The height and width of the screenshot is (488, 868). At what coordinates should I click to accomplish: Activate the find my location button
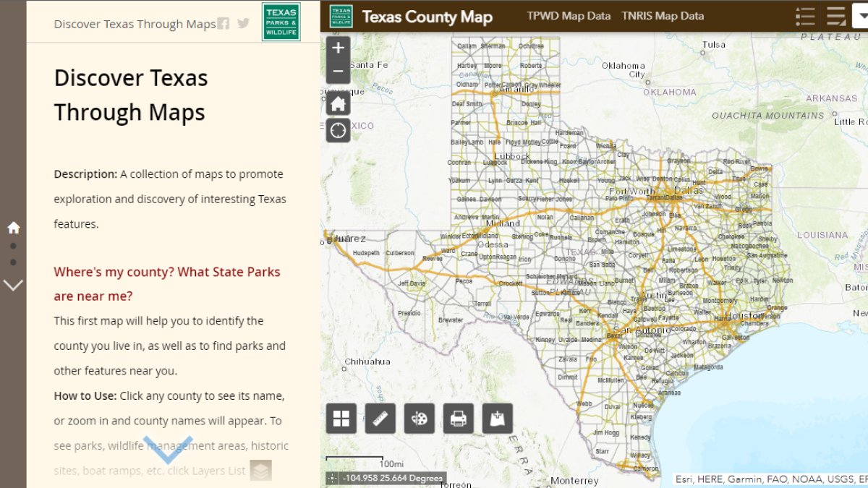click(338, 130)
